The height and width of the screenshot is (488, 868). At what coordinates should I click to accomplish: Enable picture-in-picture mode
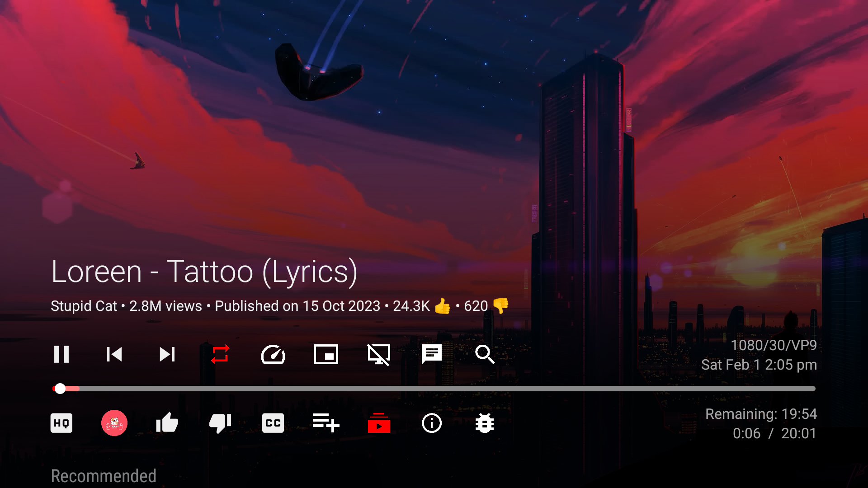[x=326, y=354]
